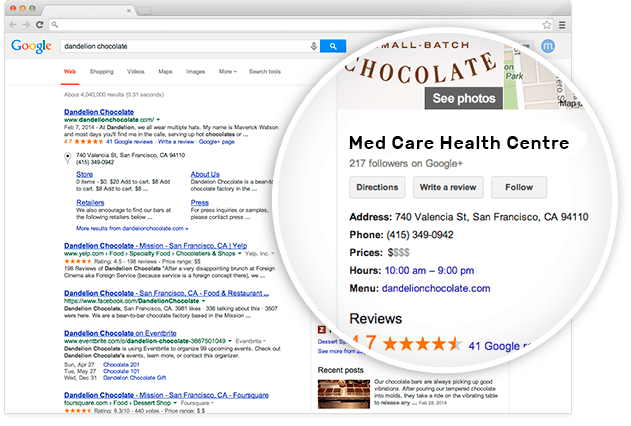Open the blue account avatar

pyautogui.click(x=548, y=46)
